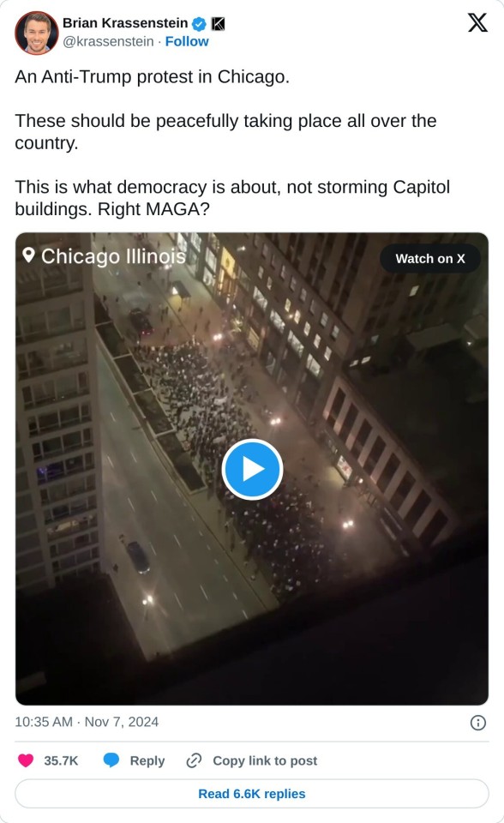The width and height of the screenshot is (504, 823).
Task: Open Read 6.6K replies
Action: [x=252, y=794]
